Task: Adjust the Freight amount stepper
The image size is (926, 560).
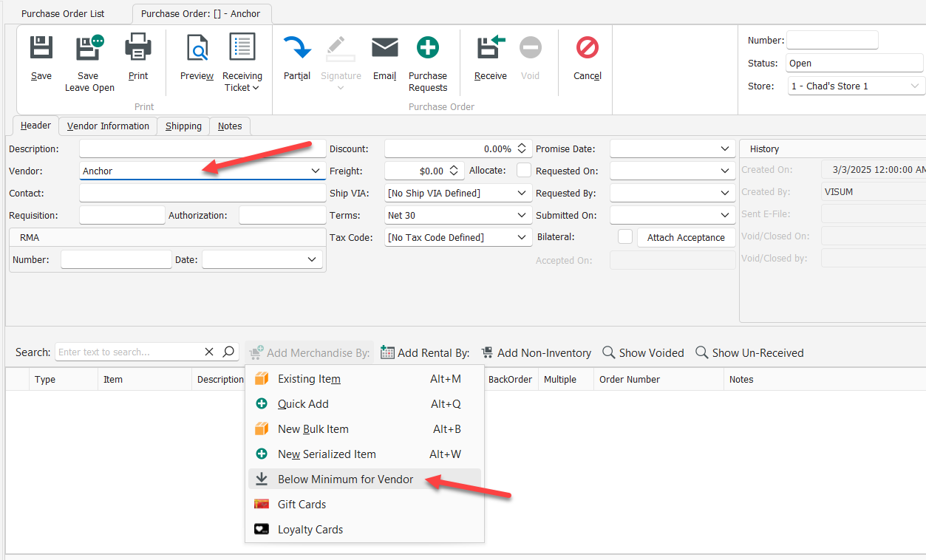Action: 454,171
